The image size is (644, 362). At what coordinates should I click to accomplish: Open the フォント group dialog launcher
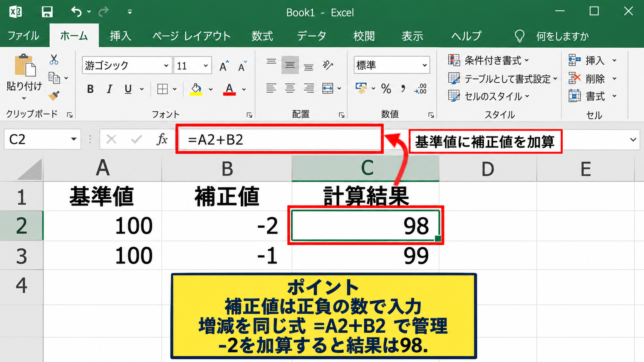point(250,115)
